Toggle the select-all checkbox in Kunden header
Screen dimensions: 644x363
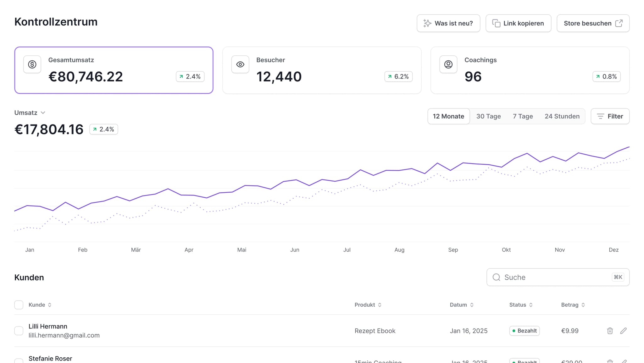point(19,305)
